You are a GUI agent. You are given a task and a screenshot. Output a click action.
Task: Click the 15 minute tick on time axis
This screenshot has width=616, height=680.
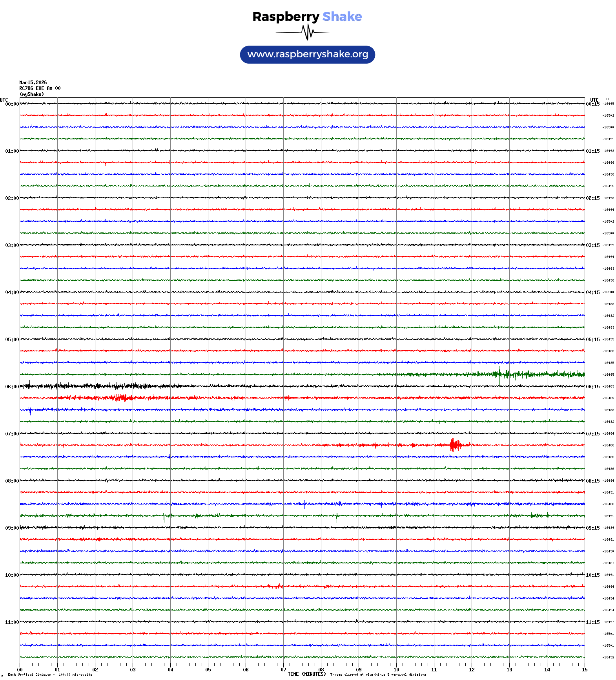click(584, 670)
